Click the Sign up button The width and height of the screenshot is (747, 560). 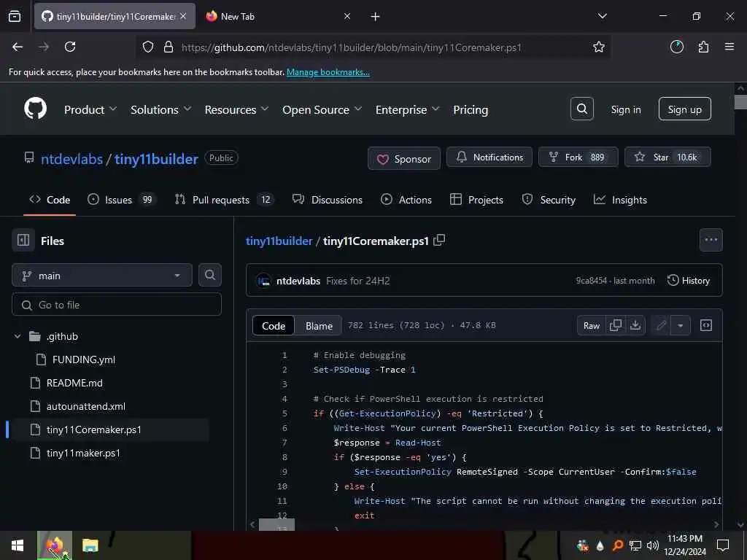tap(684, 109)
